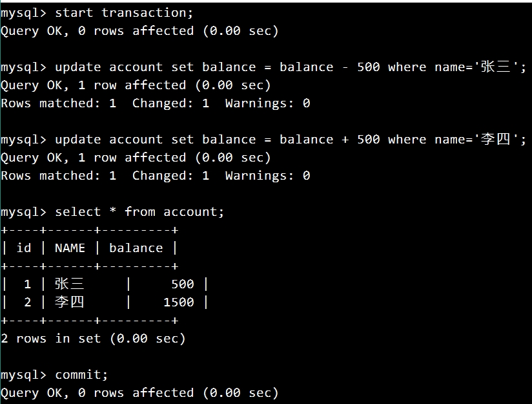This screenshot has width=532, height=404.
Task: Click id cell '2' in the table
Action: click(28, 302)
